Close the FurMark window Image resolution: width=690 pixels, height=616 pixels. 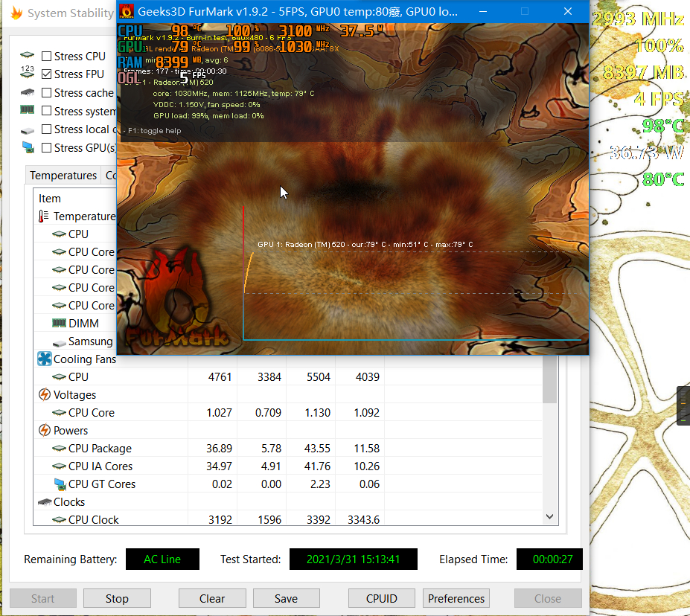(568, 11)
